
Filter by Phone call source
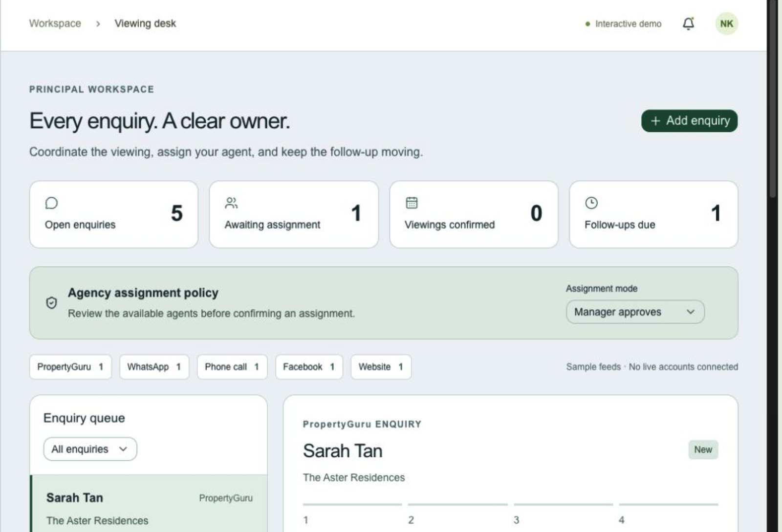coord(232,367)
